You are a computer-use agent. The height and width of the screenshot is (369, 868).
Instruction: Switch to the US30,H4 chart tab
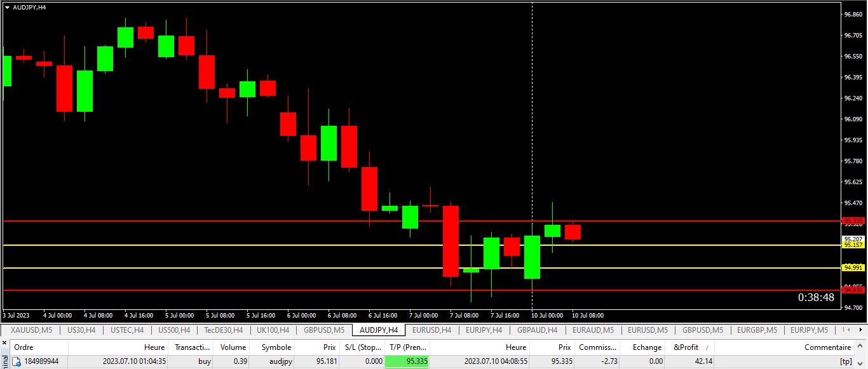click(x=81, y=330)
